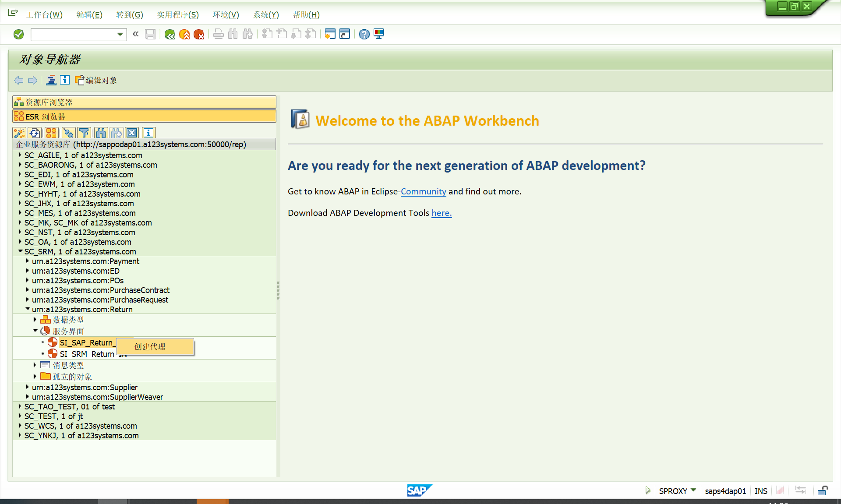Click the Print icon in the standard toolbar

click(x=219, y=34)
